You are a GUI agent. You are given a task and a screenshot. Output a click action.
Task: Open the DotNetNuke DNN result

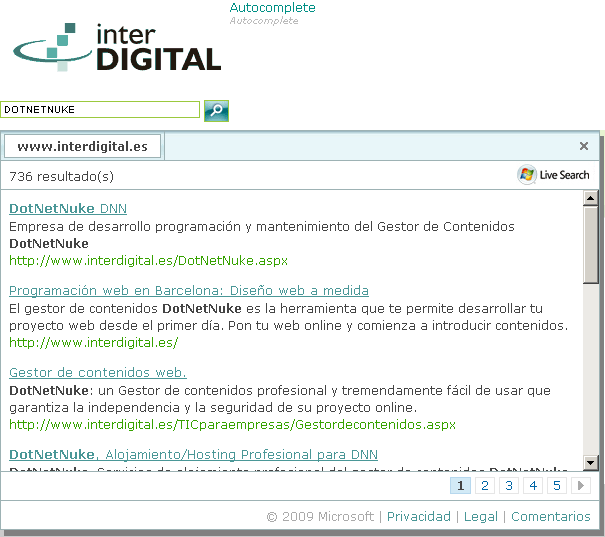pyautogui.click(x=68, y=208)
